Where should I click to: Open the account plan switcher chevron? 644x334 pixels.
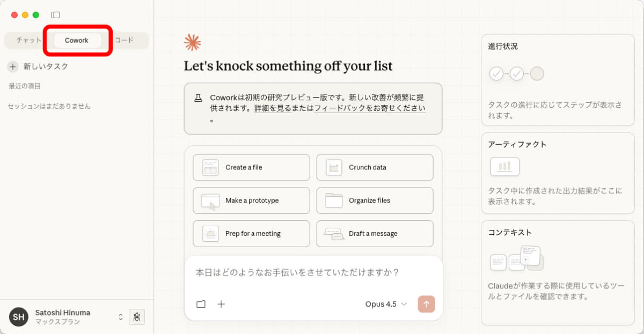(x=120, y=316)
